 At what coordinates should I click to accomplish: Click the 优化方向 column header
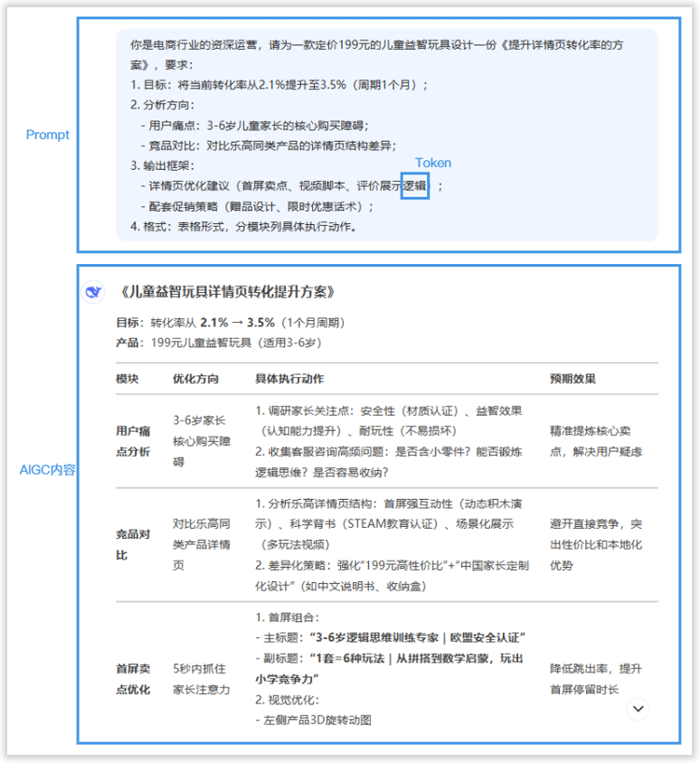195,379
